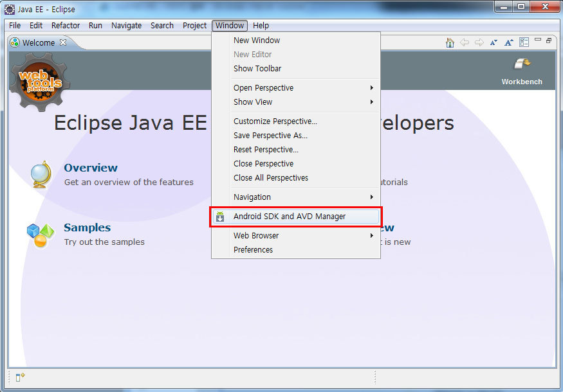Viewport: 563px width, 392px height.
Task: Click the Welcome tab icon
Action: 15,42
